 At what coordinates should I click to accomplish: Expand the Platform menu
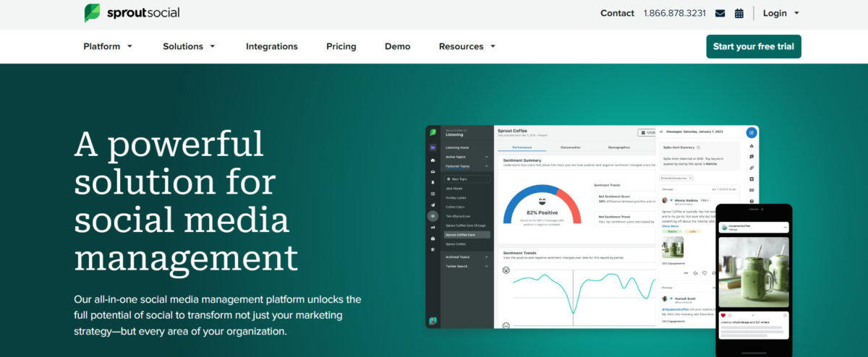[109, 46]
